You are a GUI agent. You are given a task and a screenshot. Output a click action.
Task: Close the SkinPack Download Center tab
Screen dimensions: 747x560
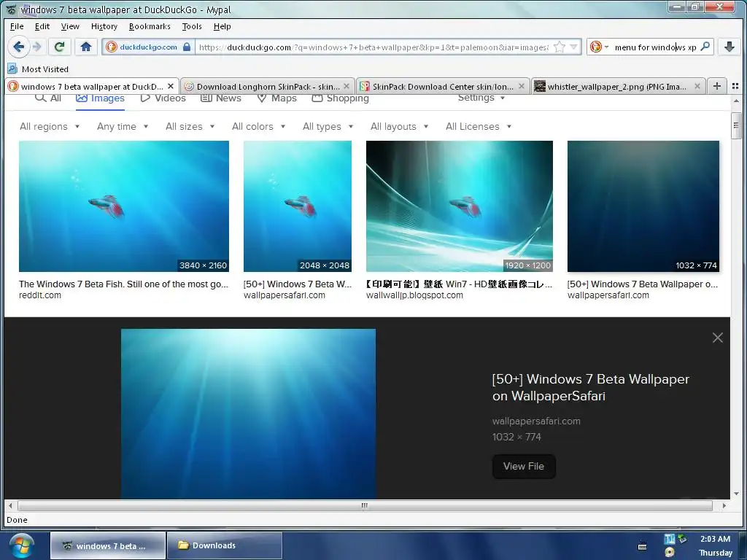tap(522, 86)
